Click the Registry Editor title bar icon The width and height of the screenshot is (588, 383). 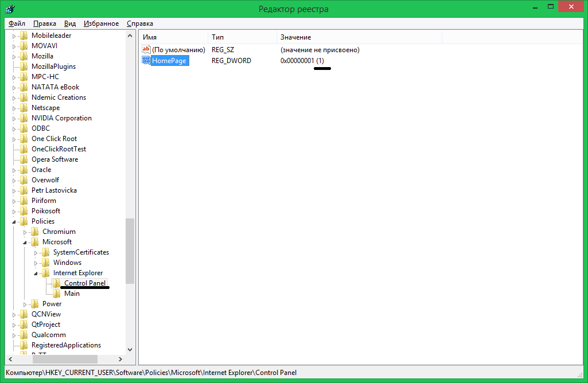(10, 9)
